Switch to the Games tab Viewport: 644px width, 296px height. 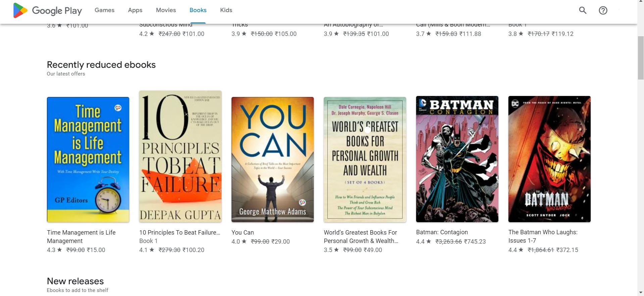pyautogui.click(x=104, y=10)
